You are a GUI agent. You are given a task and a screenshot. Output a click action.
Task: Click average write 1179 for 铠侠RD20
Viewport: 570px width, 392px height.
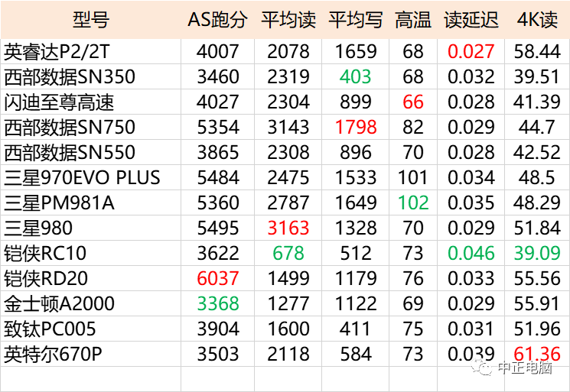point(356,278)
